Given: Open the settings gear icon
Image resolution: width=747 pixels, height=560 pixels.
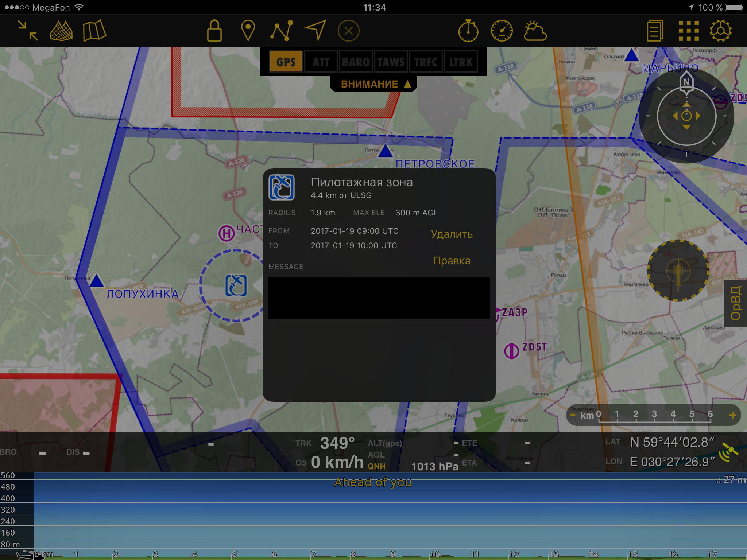Looking at the screenshot, I should click(x=720, y=31).
